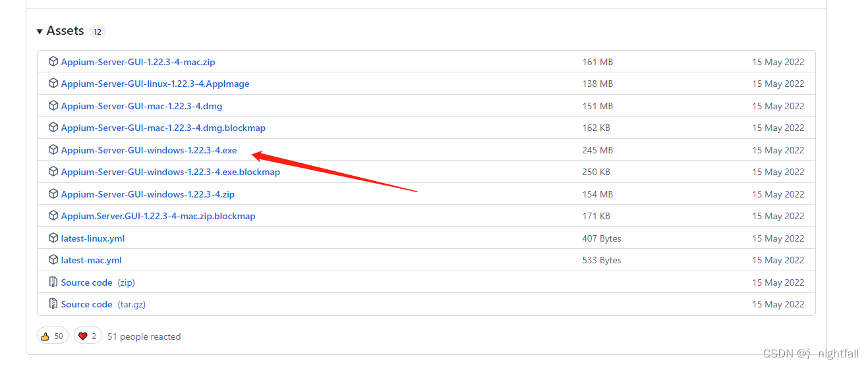The image size is (868, 366).
Task: Toggle the thumbs-up reaction with 50
Action: point(53,336)
